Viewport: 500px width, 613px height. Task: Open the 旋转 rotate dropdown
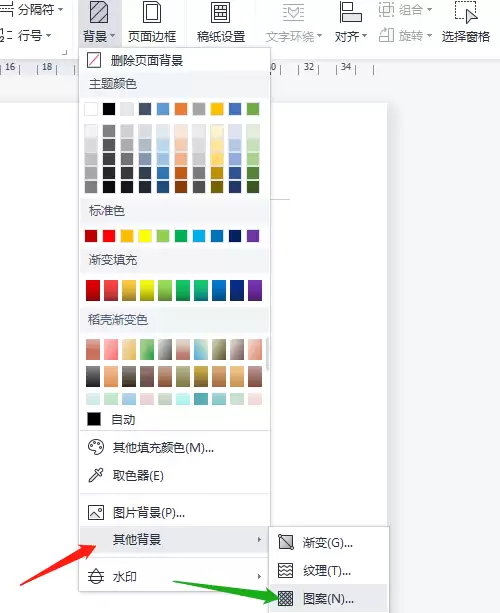(x=405, y=36)
